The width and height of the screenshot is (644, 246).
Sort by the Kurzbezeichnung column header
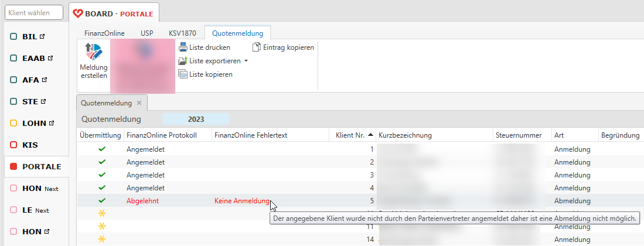coord(405,135)
